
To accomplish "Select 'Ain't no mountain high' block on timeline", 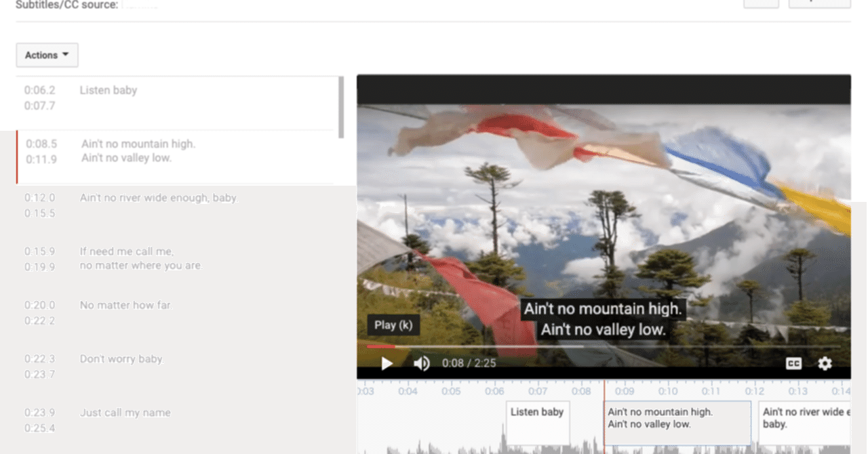I will (x=677, y=423).
